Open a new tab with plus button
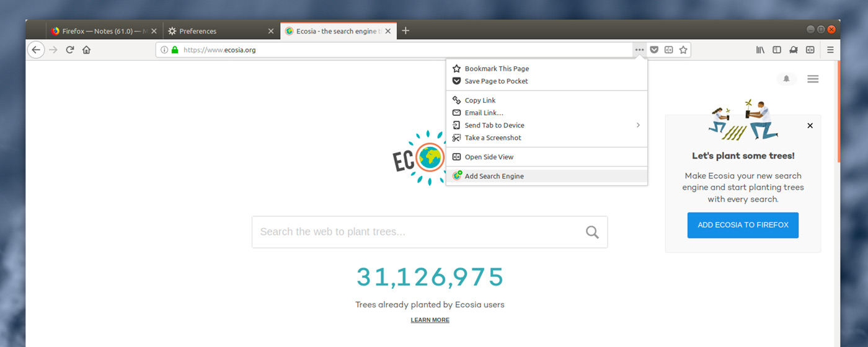 click(x=405, y=31)
